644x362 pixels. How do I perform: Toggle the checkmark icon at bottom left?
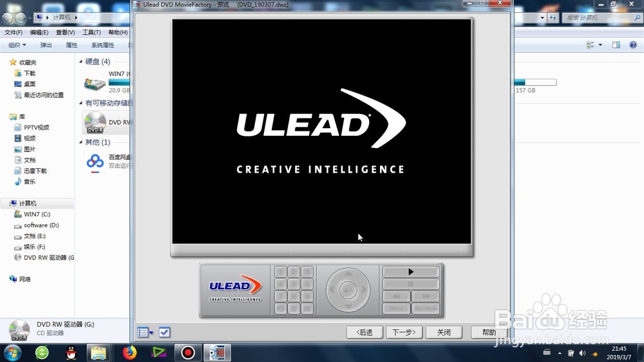coord(164,332)
